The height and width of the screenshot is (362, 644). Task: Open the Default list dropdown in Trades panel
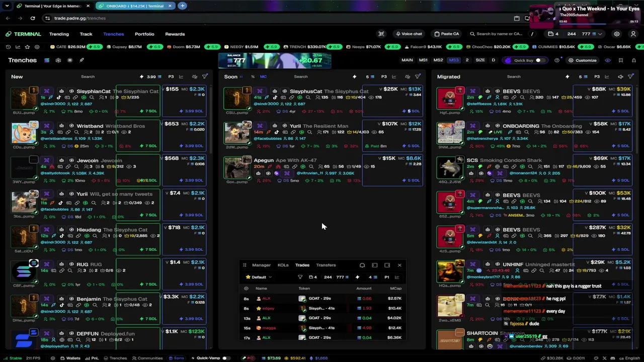click(x=259, y=277)
